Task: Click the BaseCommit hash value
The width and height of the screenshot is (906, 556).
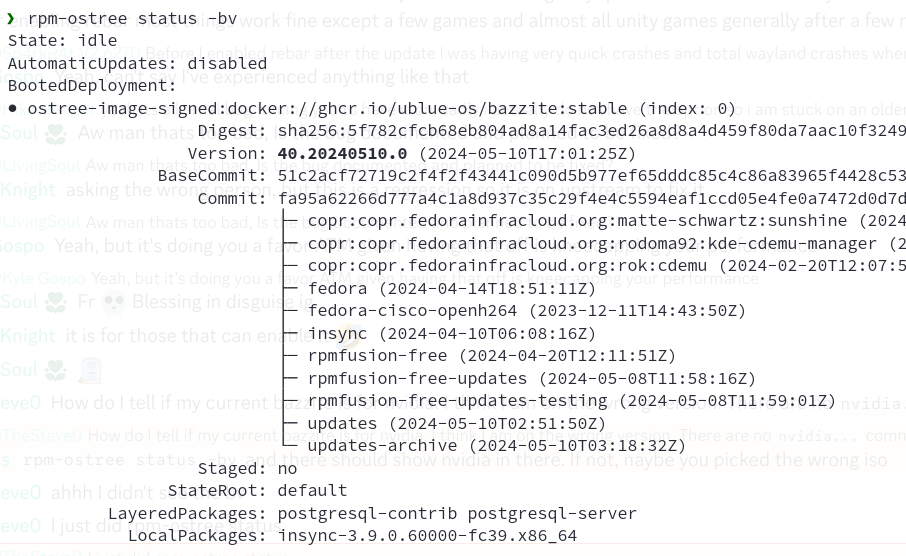Action: coord(591,176)
